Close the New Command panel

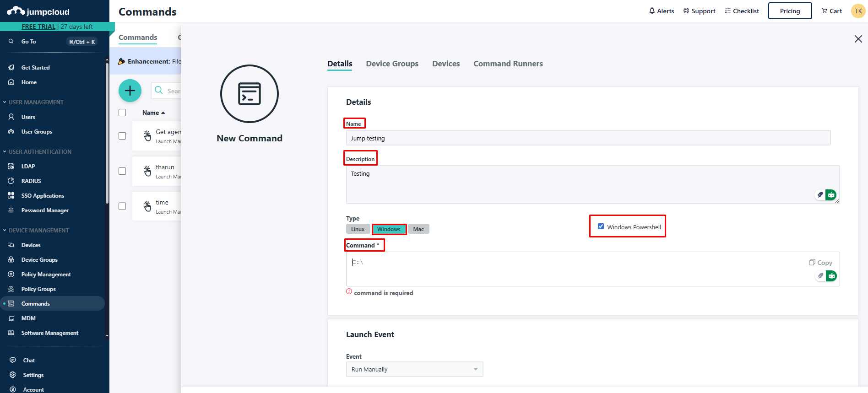pyautogui.click(x=858, y=39)
